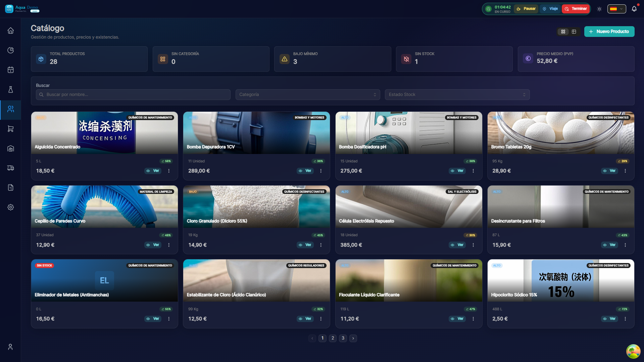Go to page 1 of catalog
Viewport: 644px width, 362px height.
click(x=323, y=338)
